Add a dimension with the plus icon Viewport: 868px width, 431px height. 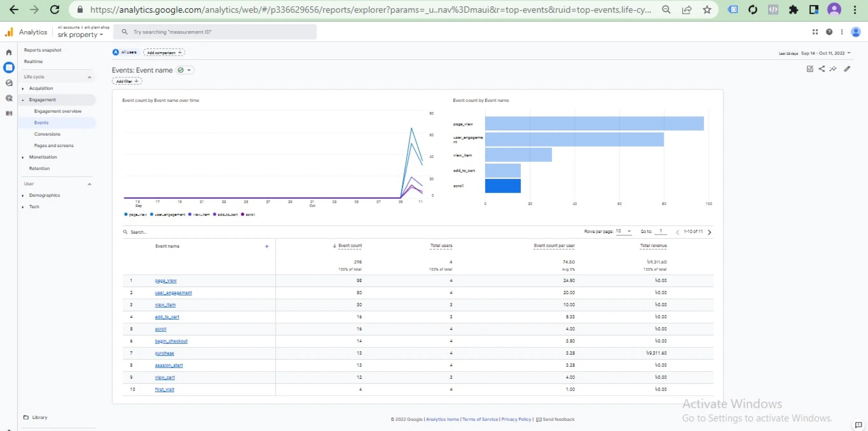[266, 246]
